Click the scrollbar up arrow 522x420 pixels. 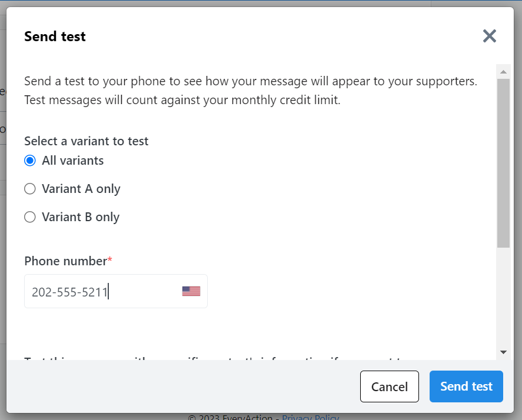click(x=503, y=72)
